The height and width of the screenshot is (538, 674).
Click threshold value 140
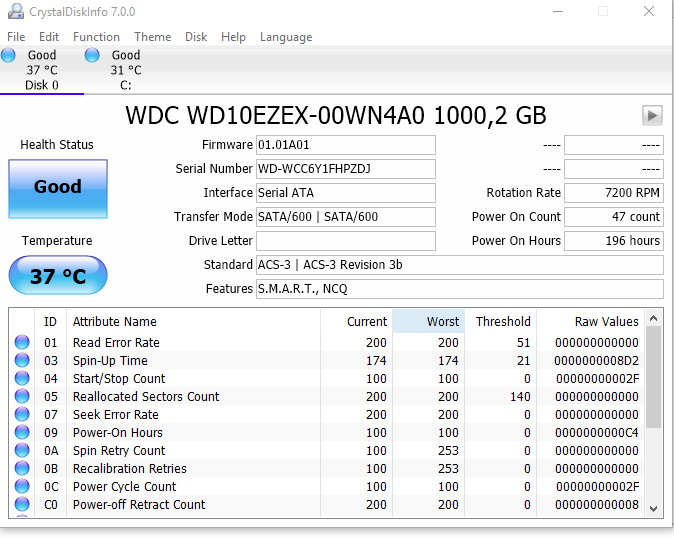coord(521,397)
